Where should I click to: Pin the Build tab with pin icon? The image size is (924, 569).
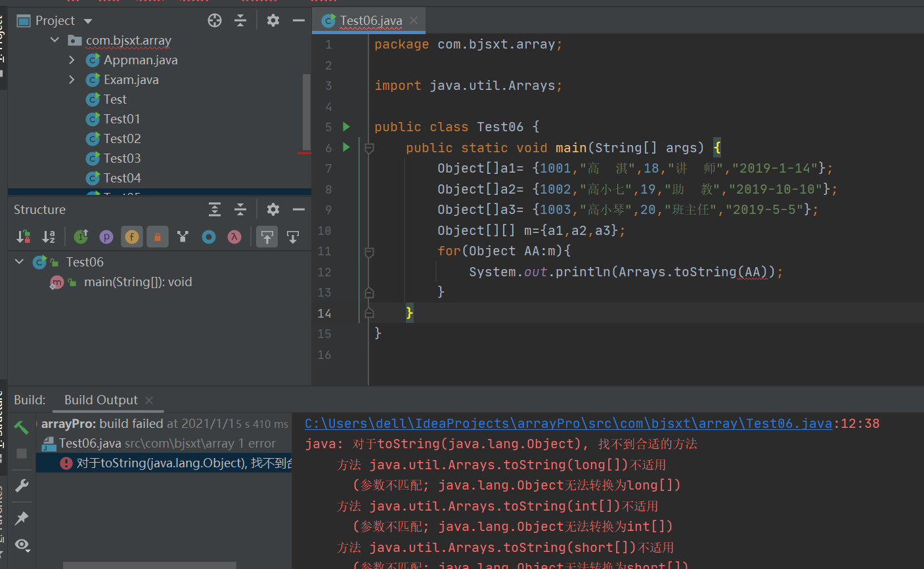tap(22, 518)
